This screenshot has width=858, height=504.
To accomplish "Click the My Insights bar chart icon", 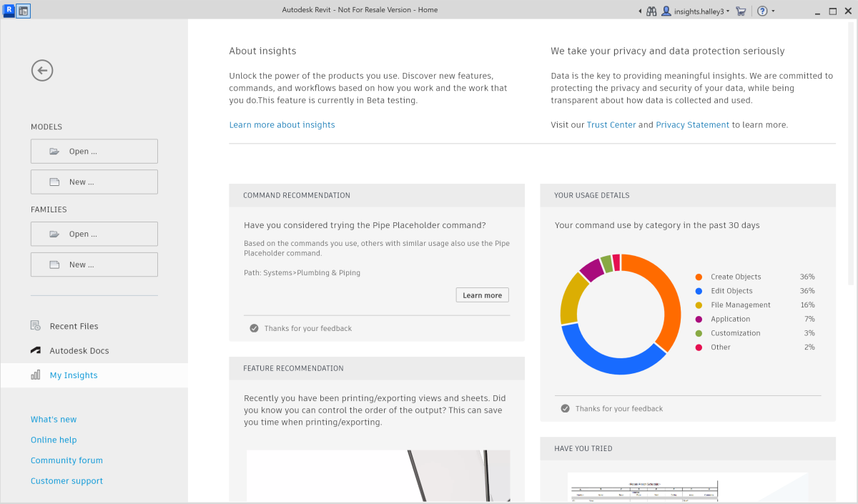I will coord(36,375).
